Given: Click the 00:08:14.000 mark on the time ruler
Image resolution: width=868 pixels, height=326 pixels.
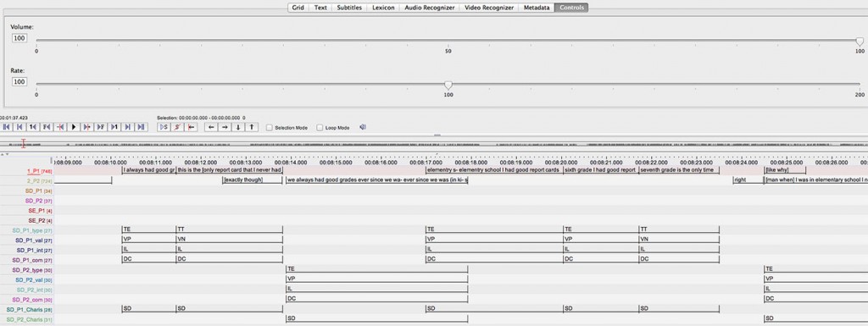Looking at the screenshot, I should [x=291, y=163].
